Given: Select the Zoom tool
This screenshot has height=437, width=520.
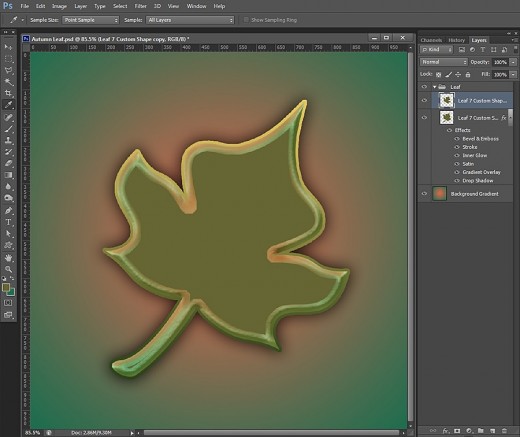Looking at the screenshot, I should [x=8, y=269].
